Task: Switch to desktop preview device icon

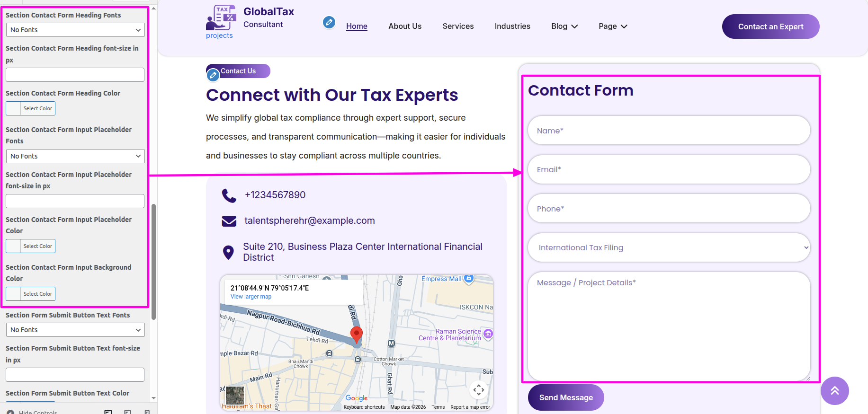Action: click(108, 412)
